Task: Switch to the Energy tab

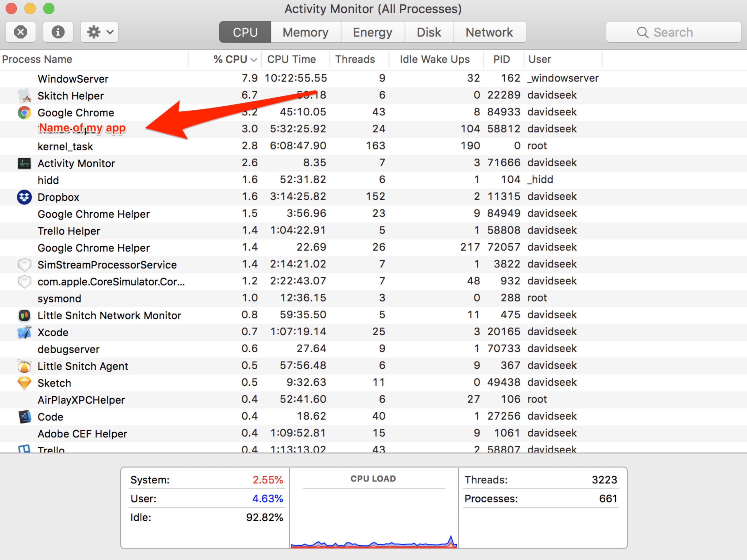Action: pos(373,32)
